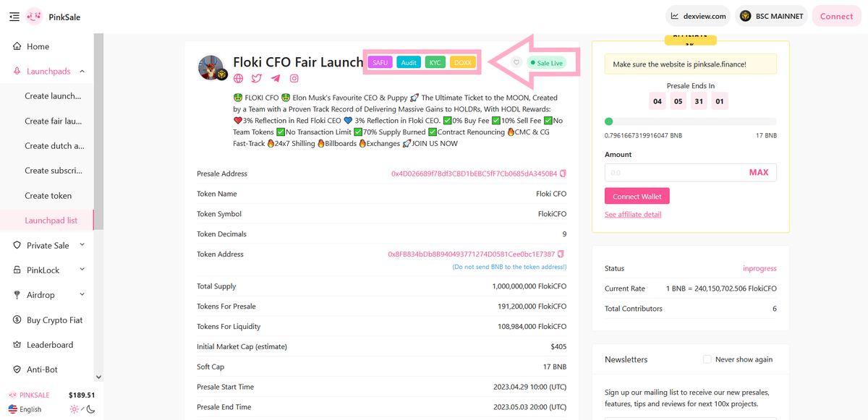Click the Buy Crypto Fiat dollar icon

point(17,320)
